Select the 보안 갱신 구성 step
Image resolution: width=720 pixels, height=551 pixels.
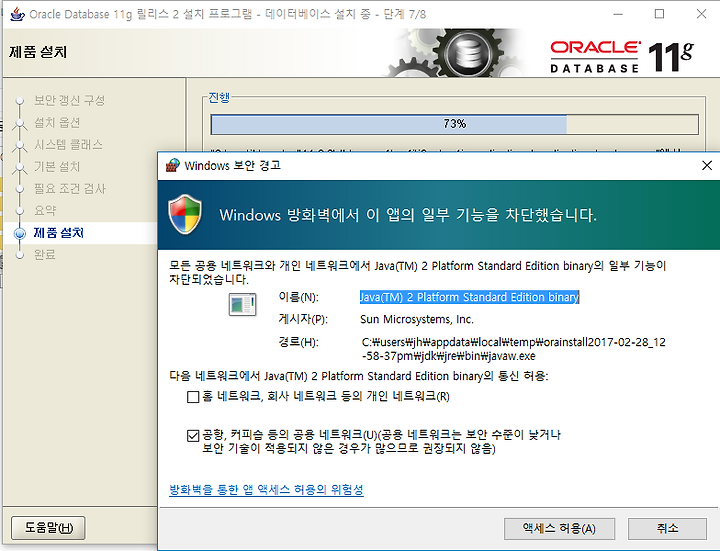click(70, 101)
